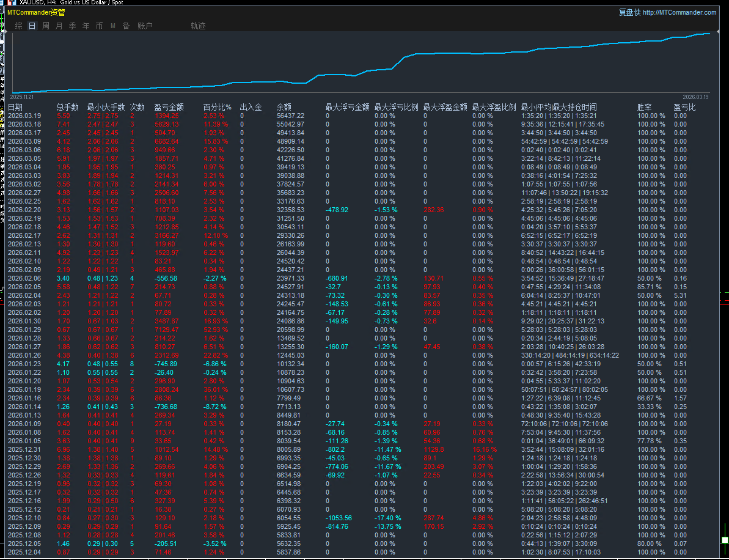Select the 年 yearly tab
729x560 pixels.
click(86, 26)
